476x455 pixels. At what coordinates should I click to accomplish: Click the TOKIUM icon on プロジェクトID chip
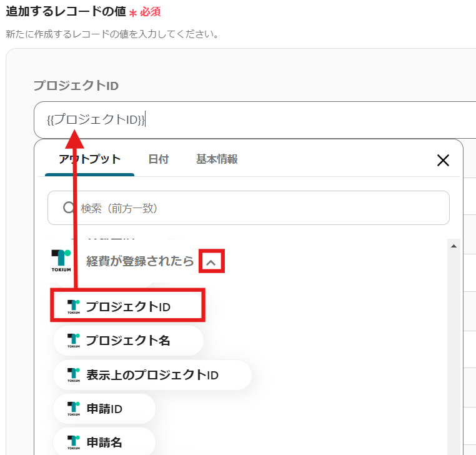tap(74, 307)
